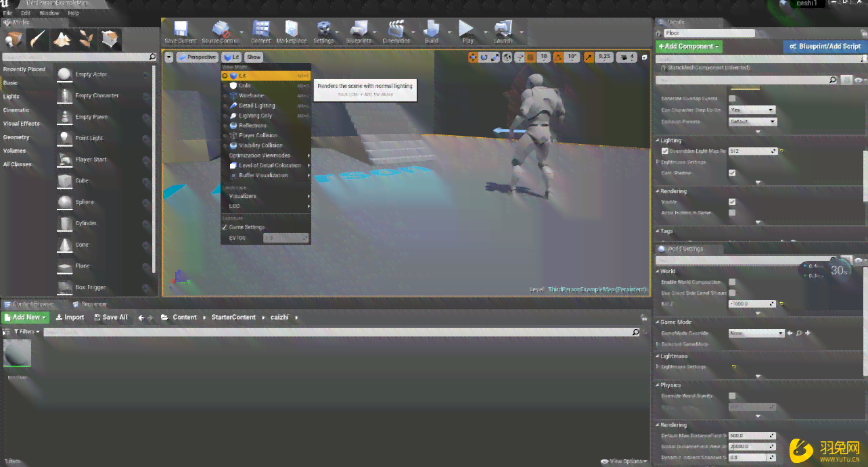Open the File menu
This screenshot has height=467, width=868.
7,13
